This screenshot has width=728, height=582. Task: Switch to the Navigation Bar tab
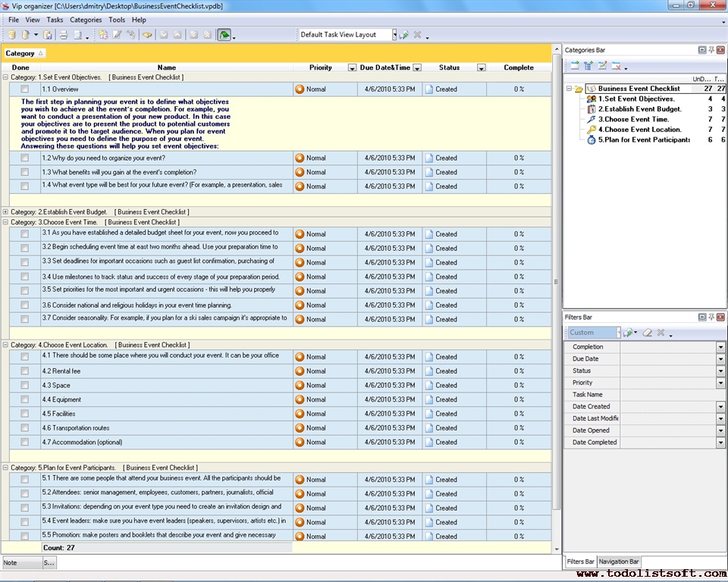pyautogui.click(x=619, y=562)
